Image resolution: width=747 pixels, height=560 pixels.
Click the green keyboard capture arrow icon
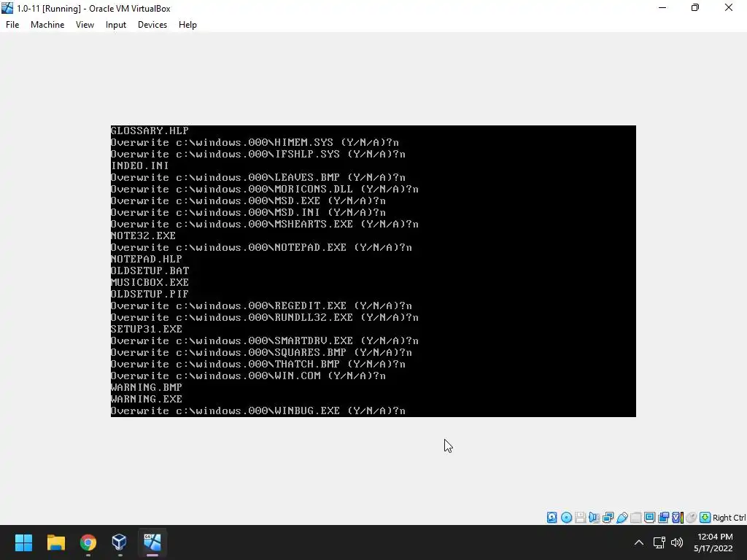pyautogui.click(x=705, y=518)
